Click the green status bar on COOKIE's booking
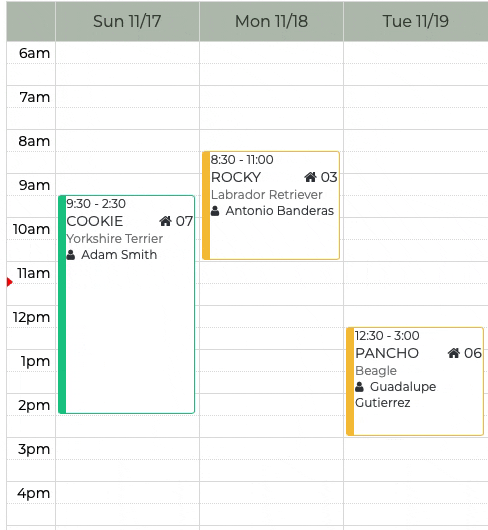488x530 pixels. [x=62, y=304]
